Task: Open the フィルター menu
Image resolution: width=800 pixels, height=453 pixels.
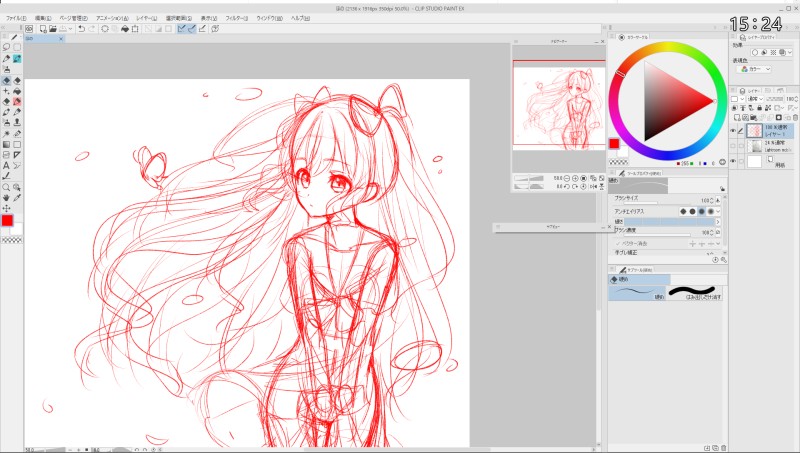Action: click(x=237, y=18)
